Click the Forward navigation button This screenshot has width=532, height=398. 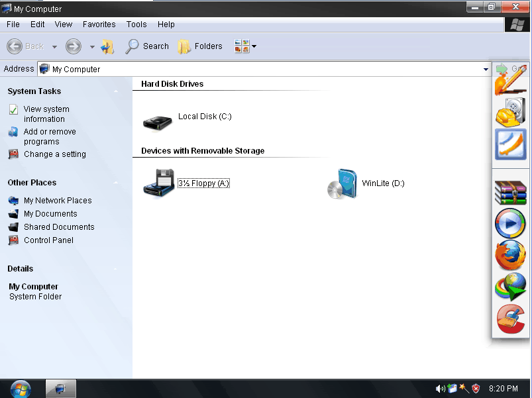point(74,46)
